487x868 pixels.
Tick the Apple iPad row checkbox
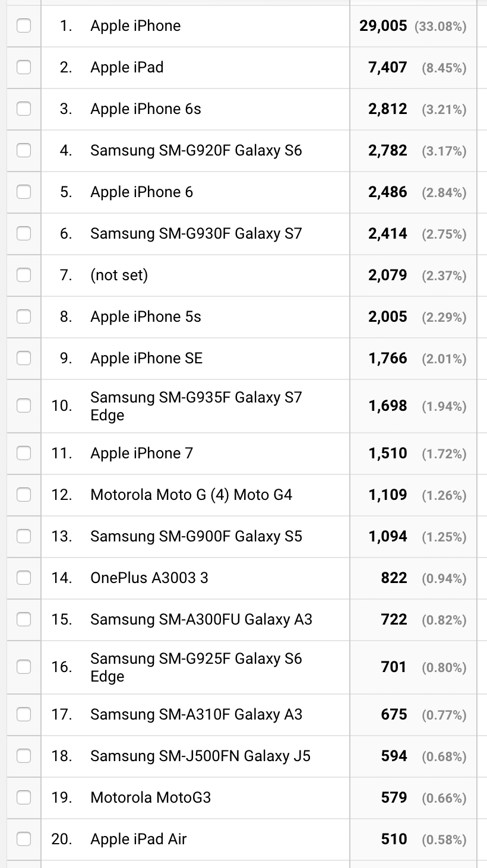coord(24,68)
